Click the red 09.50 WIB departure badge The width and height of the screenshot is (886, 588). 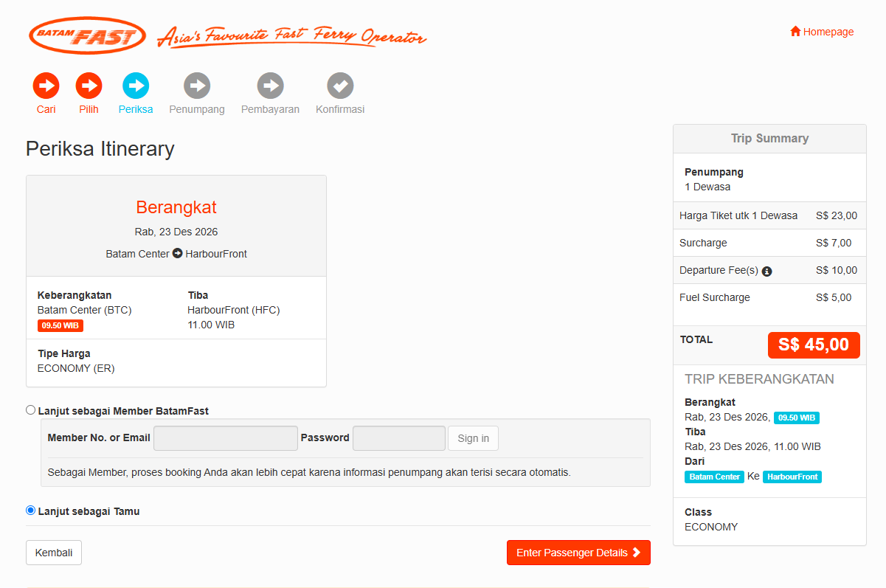pos(60,325)
